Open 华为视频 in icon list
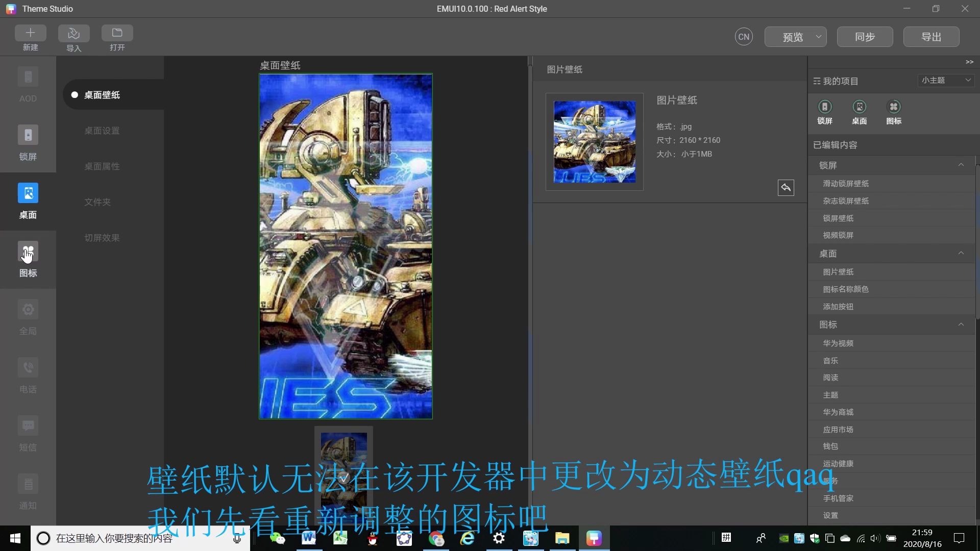The height and width of the screenshot is (551, 980). click(891, 343)
